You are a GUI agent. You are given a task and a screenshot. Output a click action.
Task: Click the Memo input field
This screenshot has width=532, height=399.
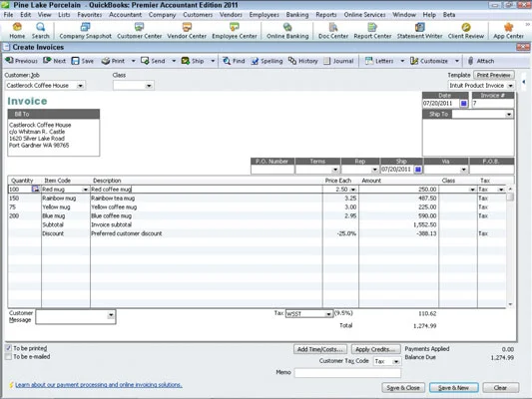click(x=347, y=373)
